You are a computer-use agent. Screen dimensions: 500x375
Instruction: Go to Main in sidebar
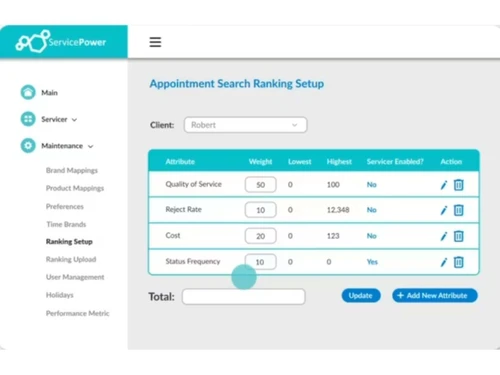(49, 93)
